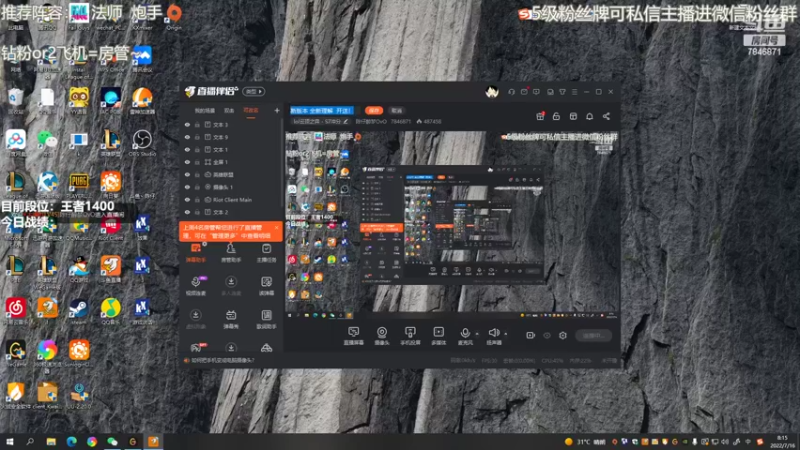800x450 pixels.
Task: Close the orange notification banner
Action: [277, 228]
